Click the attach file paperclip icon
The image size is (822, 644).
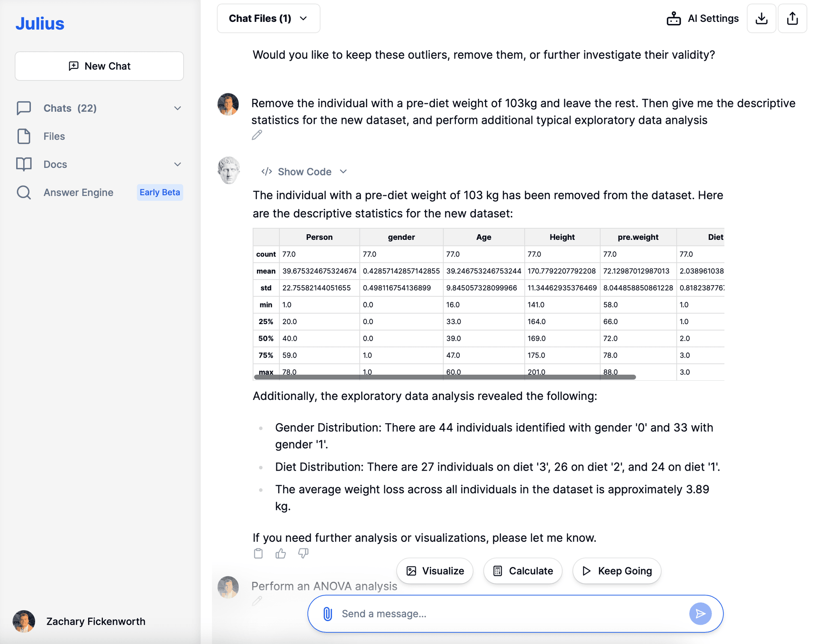click(x=328, y=614)
